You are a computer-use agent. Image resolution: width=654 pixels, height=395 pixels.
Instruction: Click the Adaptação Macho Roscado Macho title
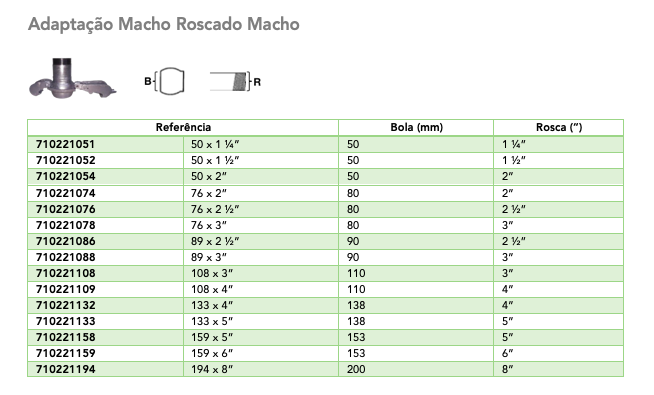(x=164, y=24)
